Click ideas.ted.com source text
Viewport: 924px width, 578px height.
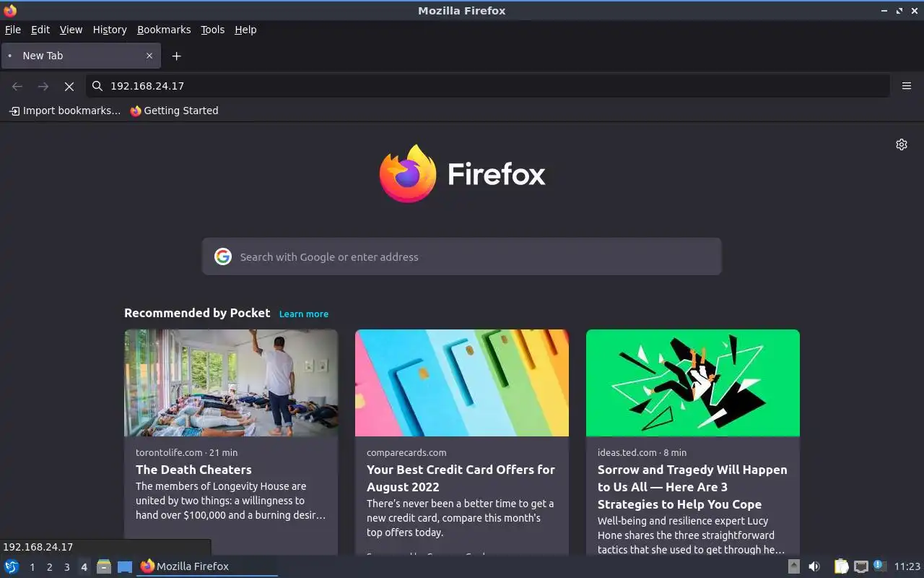tap(627, 453)
